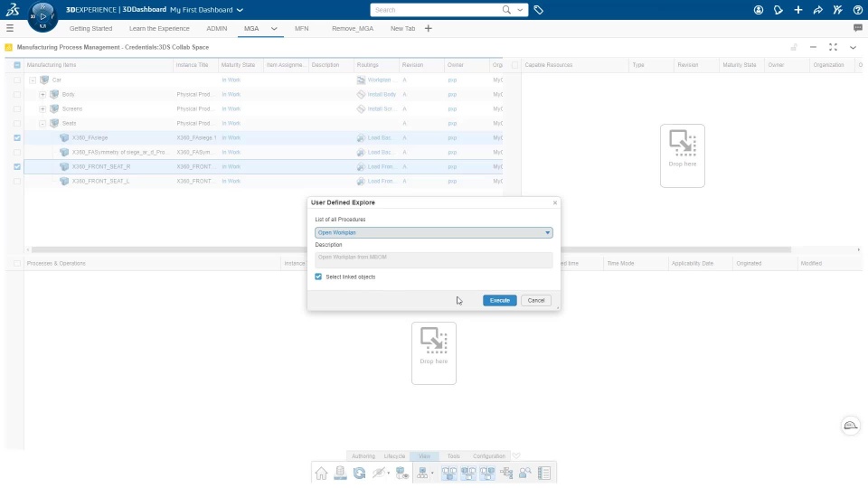This screenshot has width=868, height=488.
Task: Open the 3DEXPERIENCE compass
Action: click(x=42, y=16)
